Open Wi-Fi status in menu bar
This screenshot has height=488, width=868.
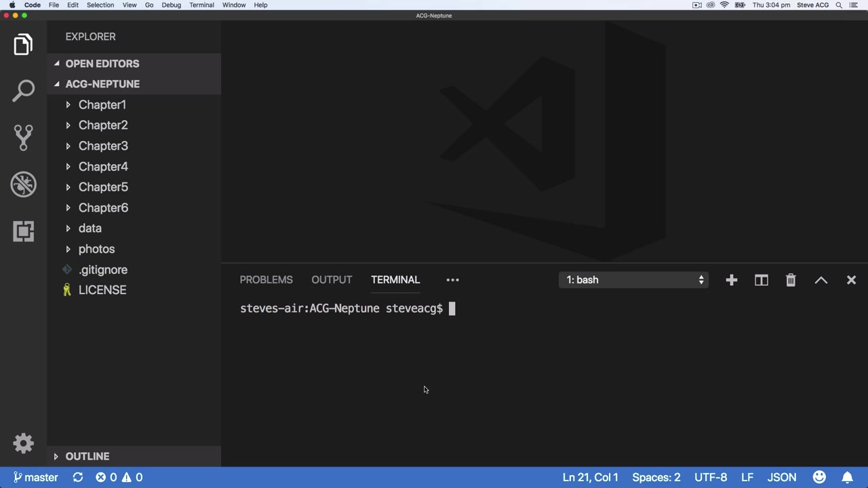[x=724, y=5]
